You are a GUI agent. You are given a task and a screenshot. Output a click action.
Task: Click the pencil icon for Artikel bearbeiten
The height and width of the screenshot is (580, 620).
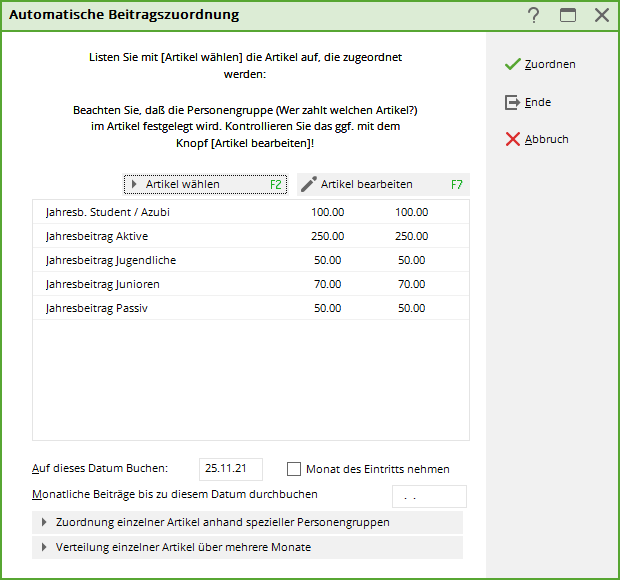click(309, 184)
